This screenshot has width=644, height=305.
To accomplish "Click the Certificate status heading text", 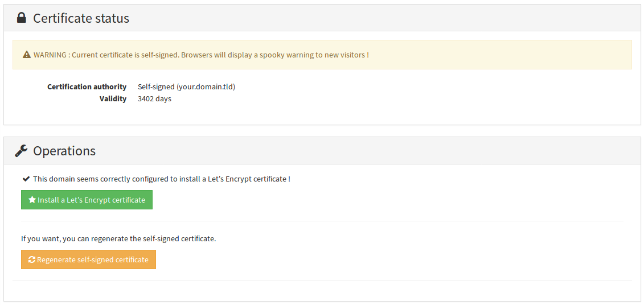I will (81, 18).
